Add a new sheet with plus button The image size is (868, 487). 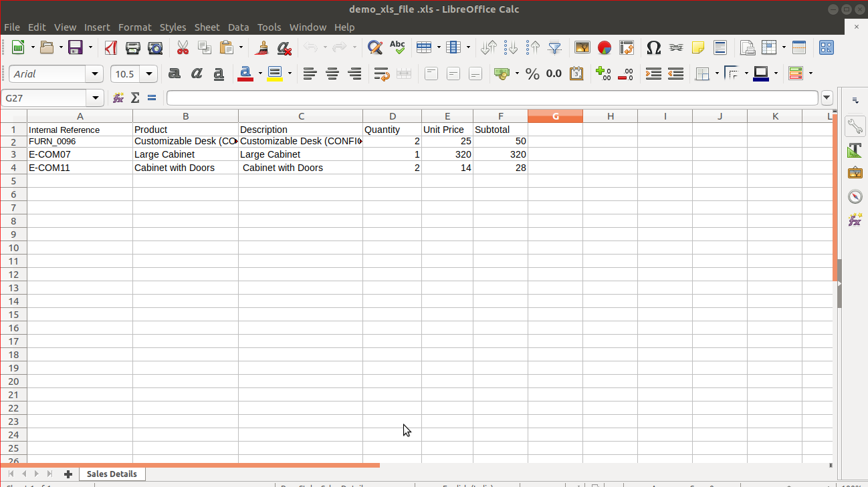tap(68, 474)
